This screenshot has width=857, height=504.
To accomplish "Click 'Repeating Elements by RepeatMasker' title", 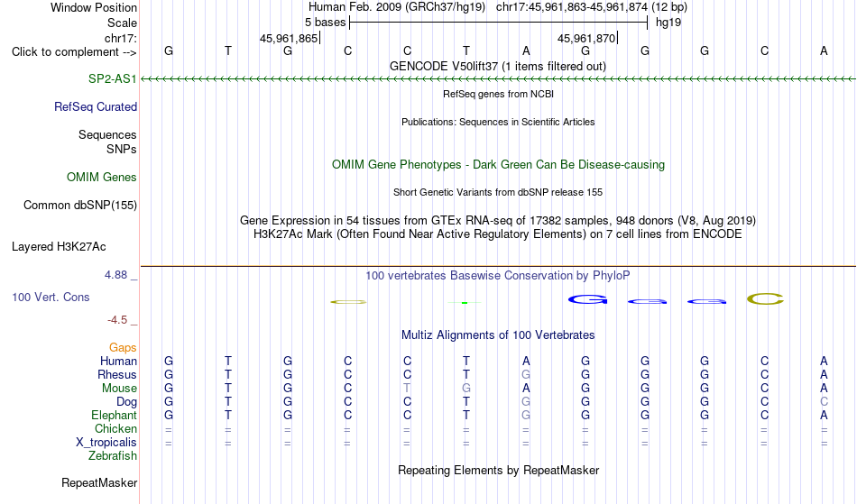I will (x=499, y=471).
